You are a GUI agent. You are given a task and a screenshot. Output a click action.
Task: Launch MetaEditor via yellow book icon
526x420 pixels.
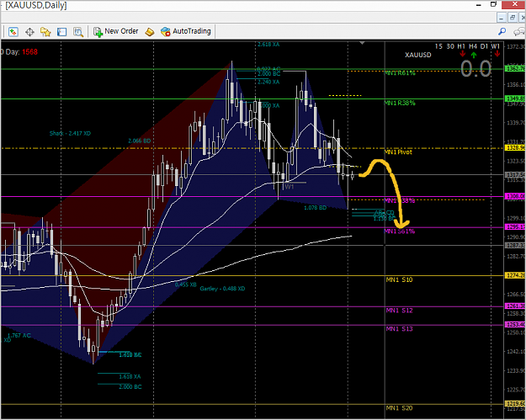click(150, 32)
